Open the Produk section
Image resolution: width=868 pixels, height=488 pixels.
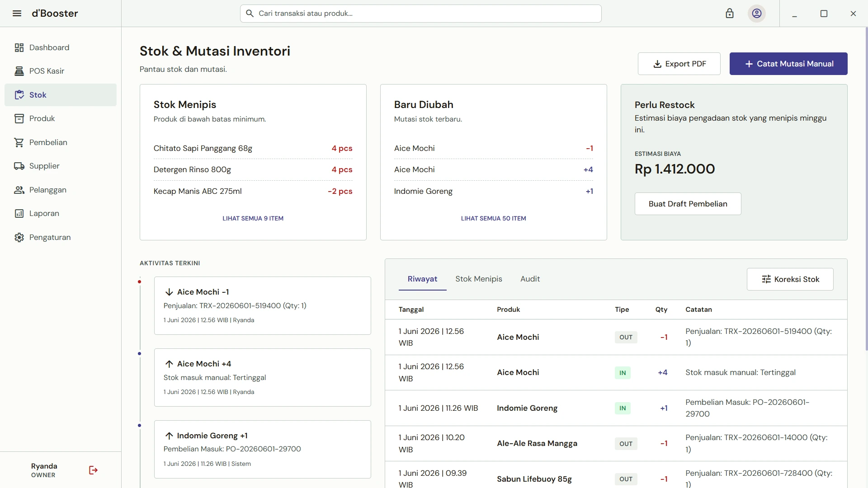tap(61, 118)
